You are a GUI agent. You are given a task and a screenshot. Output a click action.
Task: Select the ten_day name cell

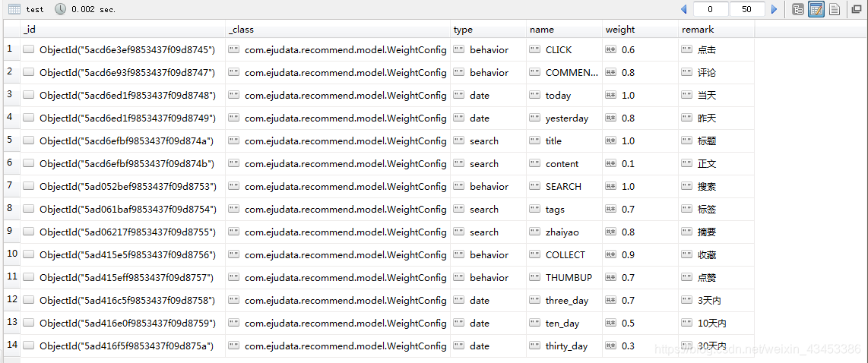coord(564,324)
